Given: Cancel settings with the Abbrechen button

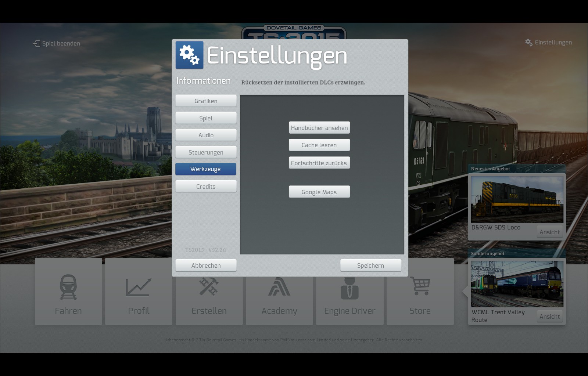Looking at the screenshot, I should tap(206, 265).
